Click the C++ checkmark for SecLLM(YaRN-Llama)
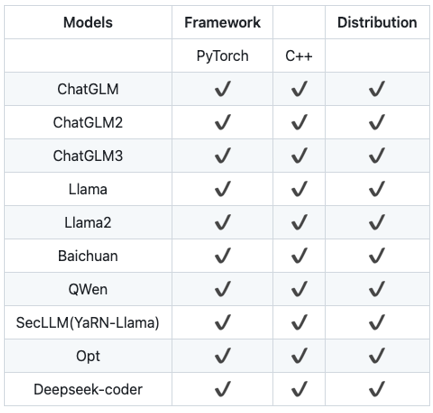 pyautogui.click(x=299, y=322)
